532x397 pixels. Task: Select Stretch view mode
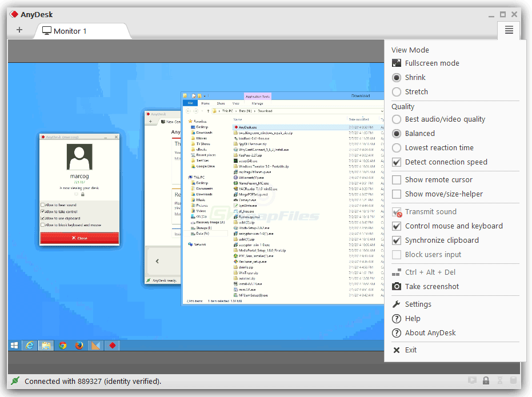[x=415, y=91]
